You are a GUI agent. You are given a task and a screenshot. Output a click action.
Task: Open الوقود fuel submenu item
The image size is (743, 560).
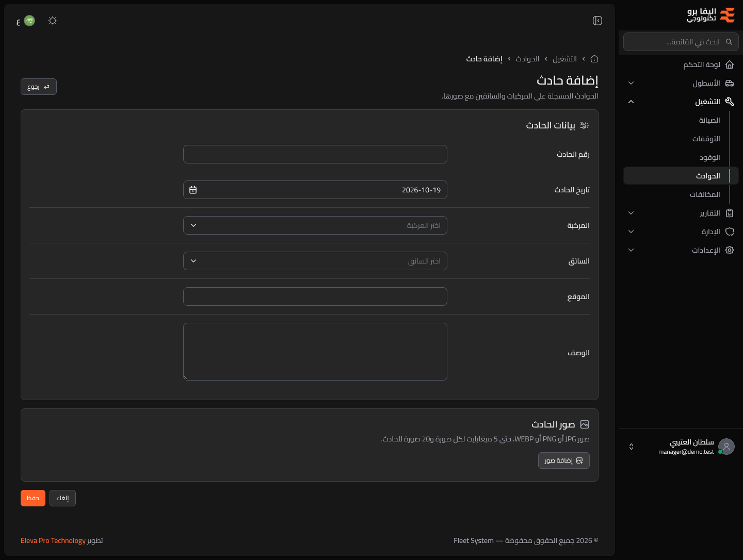point(710,157)
